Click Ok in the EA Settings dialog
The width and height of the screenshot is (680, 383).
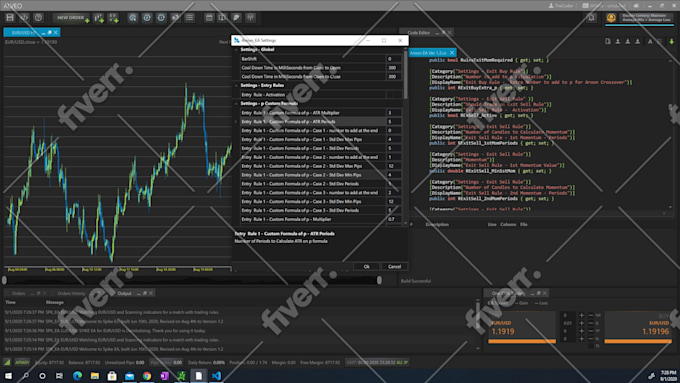pos(366,266)
